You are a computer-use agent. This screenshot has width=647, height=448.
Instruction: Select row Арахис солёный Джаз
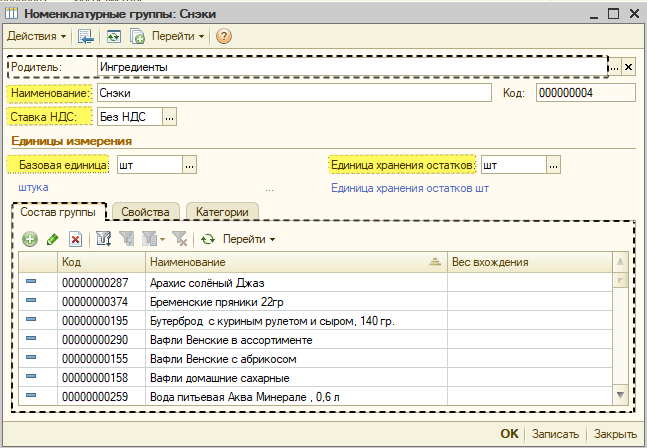[315, 283]
